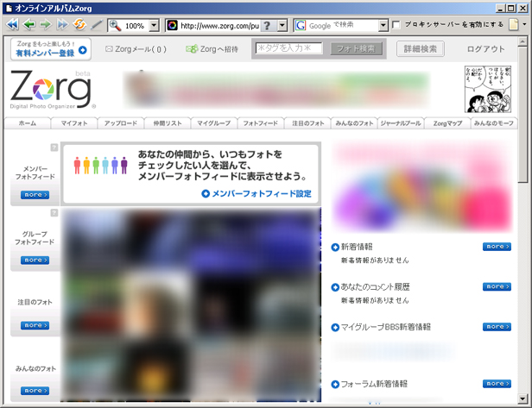
Task: Click the green invite icon beside Zorgへ招待
Action: (x=192, y=49)
